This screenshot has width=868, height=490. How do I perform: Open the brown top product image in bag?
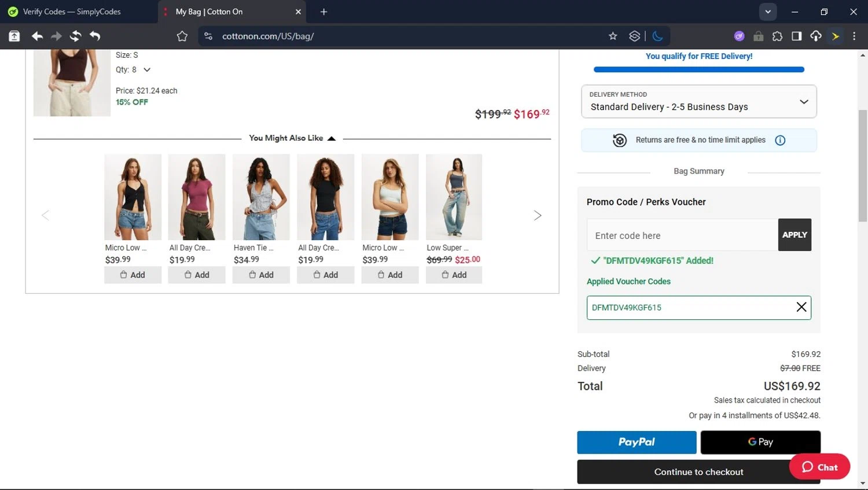tap(72, 83)
